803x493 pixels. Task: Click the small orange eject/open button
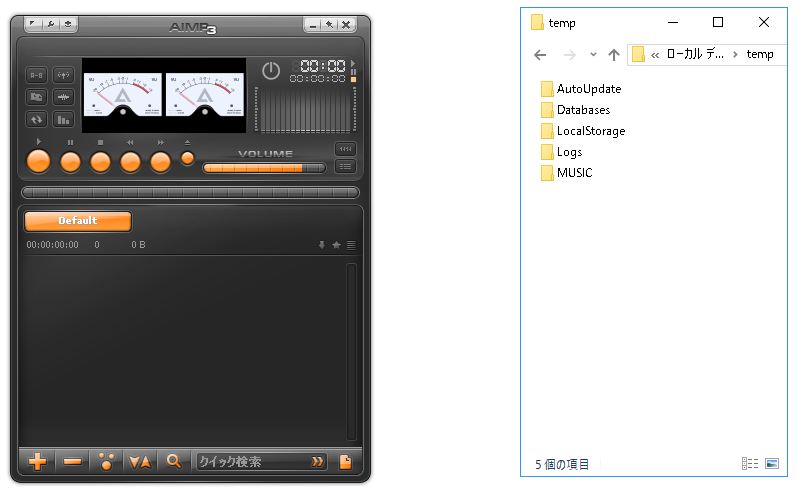(187, 158)
